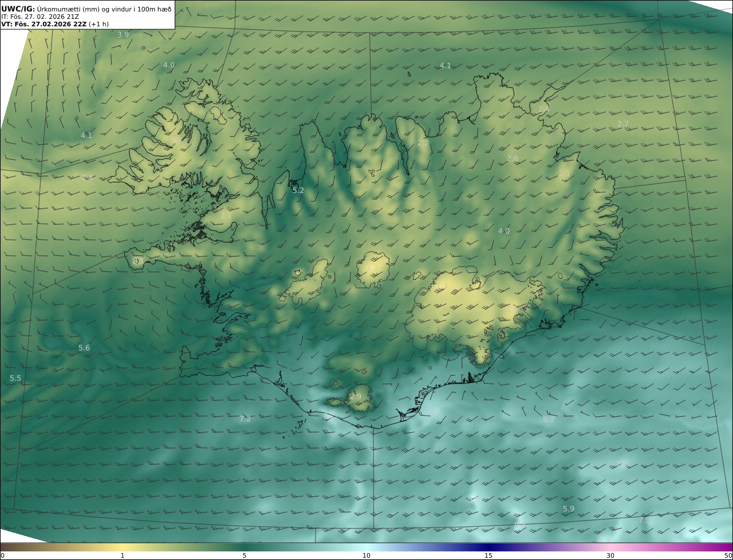Click the "IT: Fös. 27. 02. 2026 21Z" line
This screenshot has width=733, height=560.
[x=40, y=17]
